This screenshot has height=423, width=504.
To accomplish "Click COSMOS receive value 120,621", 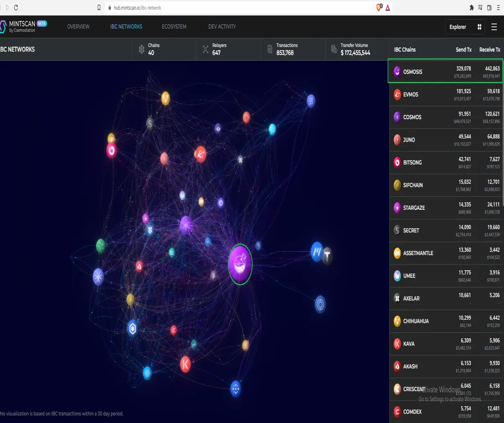I will (492, 114).
